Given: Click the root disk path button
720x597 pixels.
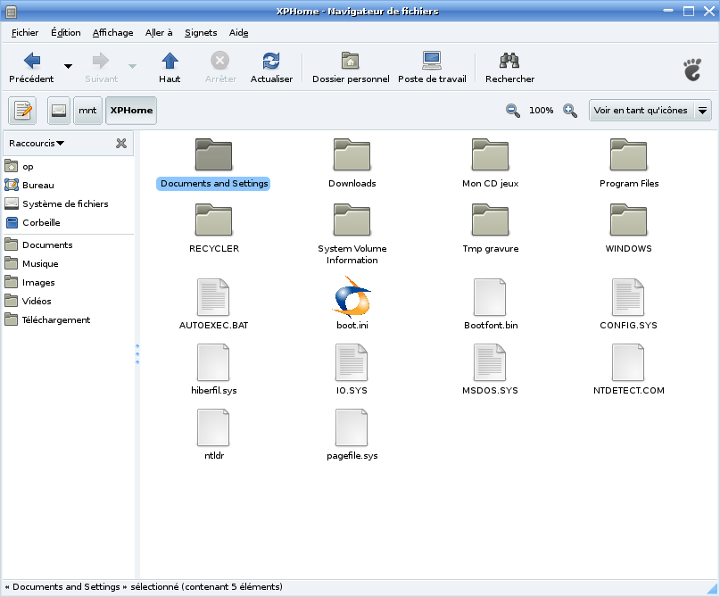Looking at the screenshot, I should [x=59, y=110].
